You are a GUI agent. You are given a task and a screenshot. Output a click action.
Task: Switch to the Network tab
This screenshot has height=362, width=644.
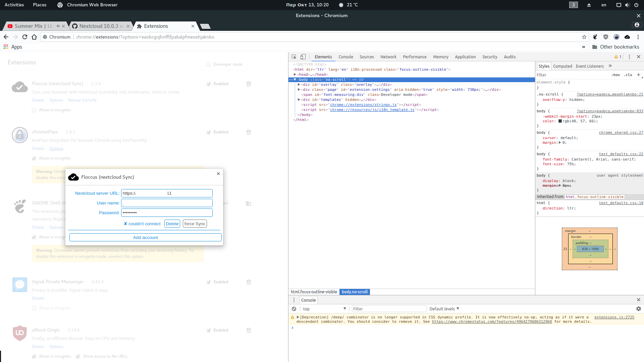click(x=388, y=57)
